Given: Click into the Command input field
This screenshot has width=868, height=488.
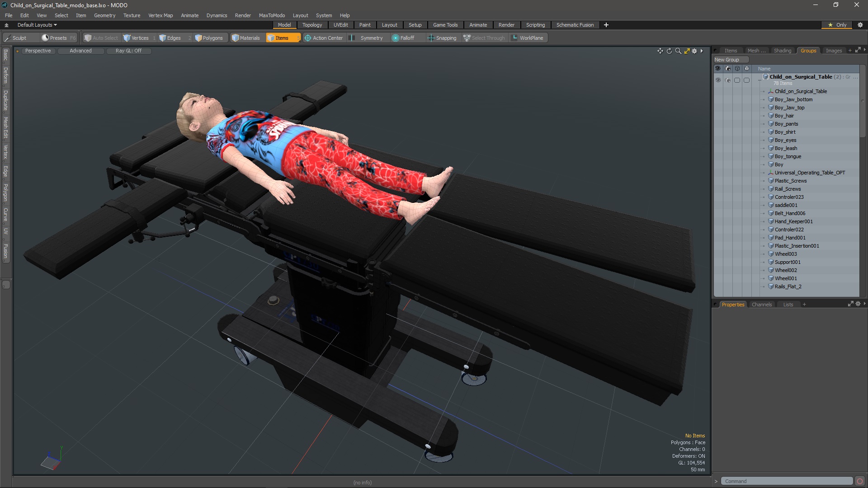Looking at the screenshot, I should (787, 481).
